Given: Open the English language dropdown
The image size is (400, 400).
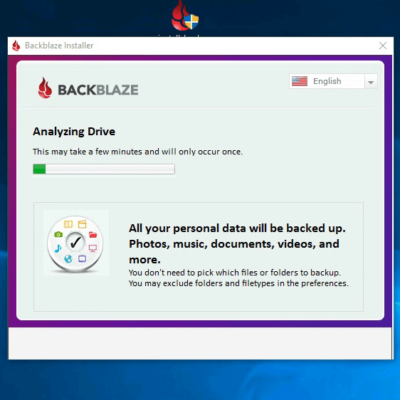Looking at the screenshot, I should [x=333, y=81].
